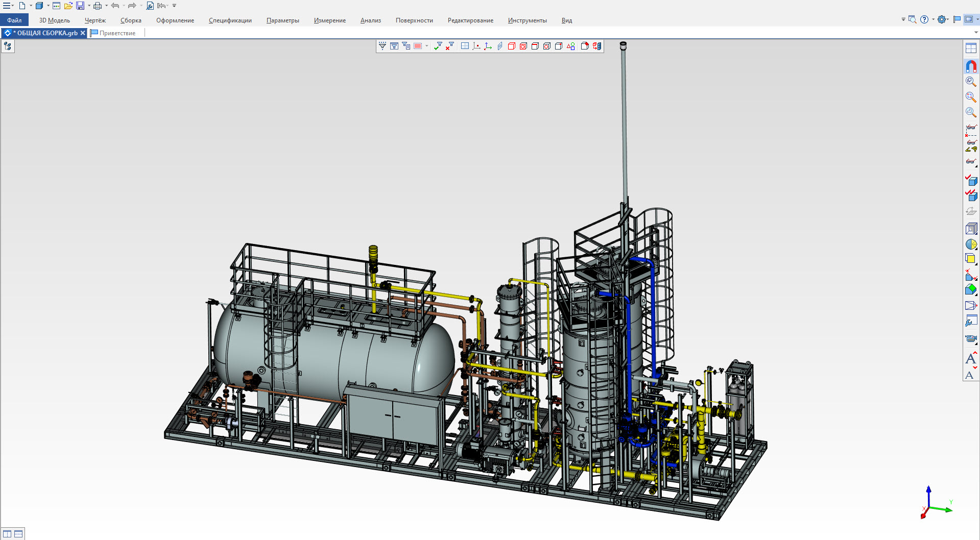The image size is (980, 540).
Task: Expand the selection mode dropdown arrow
Action: [427, 46]
